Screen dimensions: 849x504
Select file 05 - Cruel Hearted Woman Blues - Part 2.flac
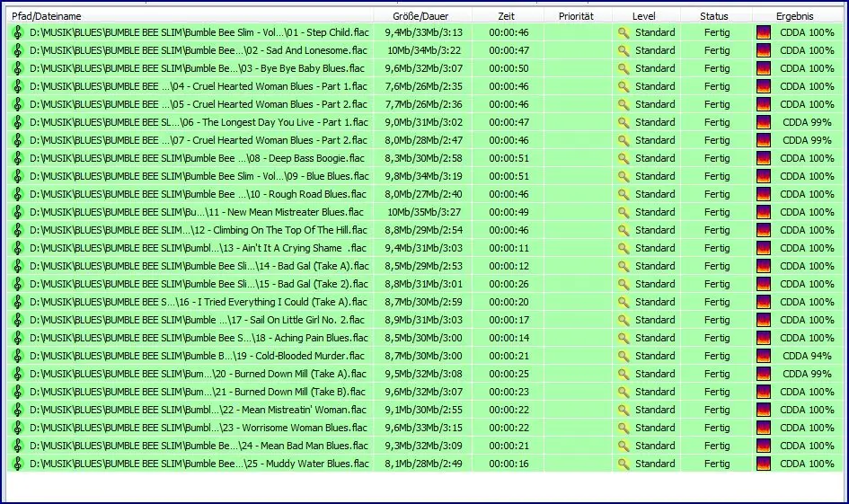199,104
